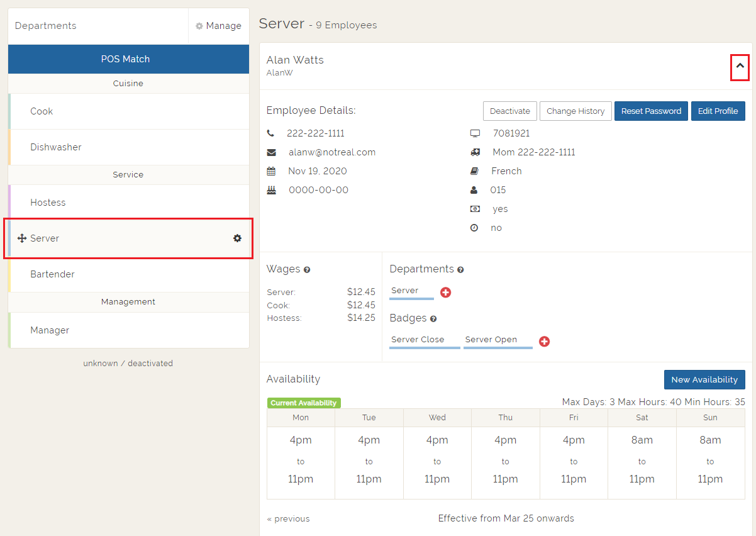
Task: Click New Availability button
Action: coord(704,379)
